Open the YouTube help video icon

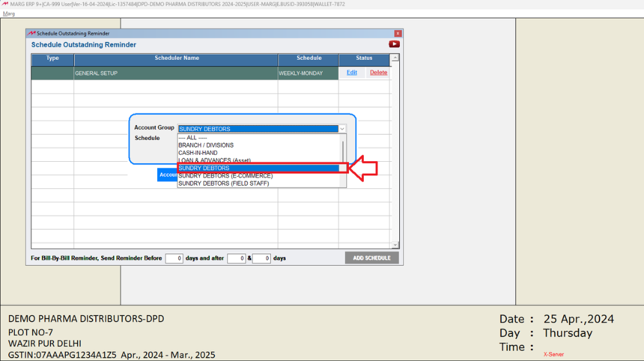[394, 44]
